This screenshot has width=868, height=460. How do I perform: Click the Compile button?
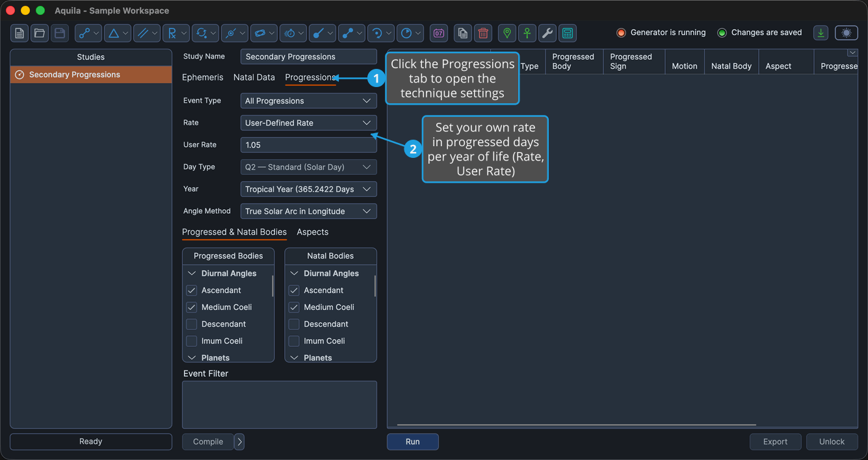coord(208,442)
